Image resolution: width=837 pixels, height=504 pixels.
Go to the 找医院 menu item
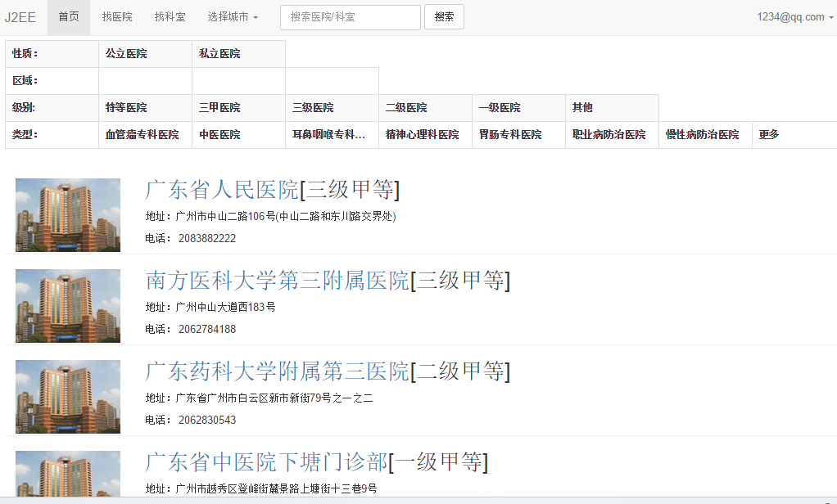(x=117, y=17)
